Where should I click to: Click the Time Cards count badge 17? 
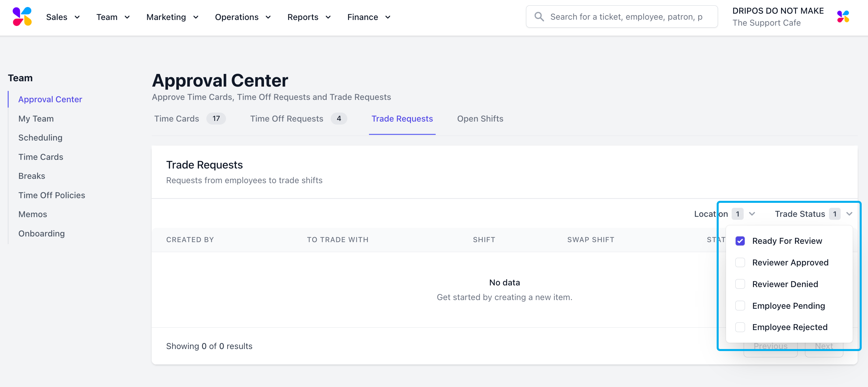click(x=216, y=119)
